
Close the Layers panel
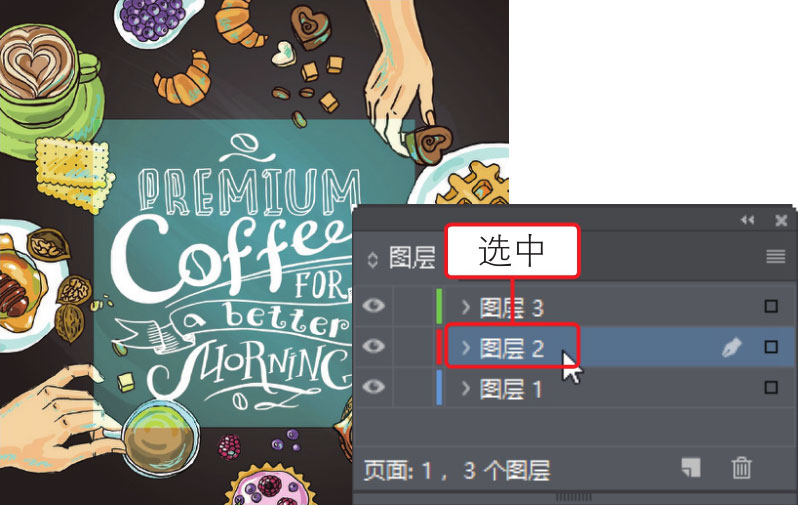tap(781, 220)
